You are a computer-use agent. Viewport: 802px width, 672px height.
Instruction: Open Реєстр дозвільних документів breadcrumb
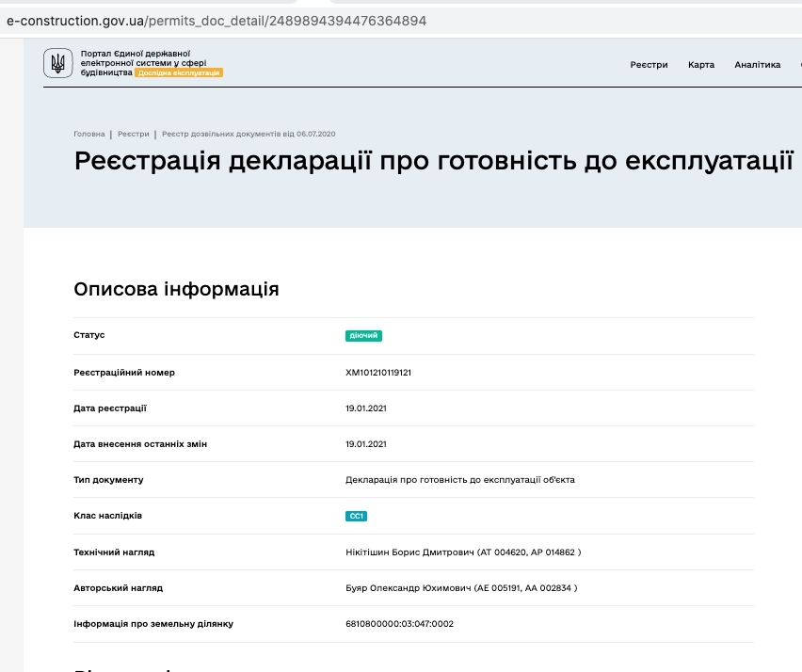coord(249,134)
